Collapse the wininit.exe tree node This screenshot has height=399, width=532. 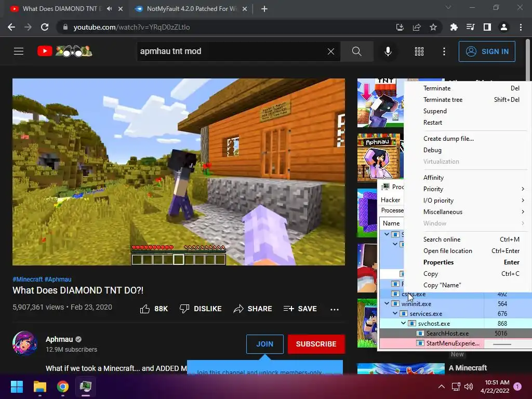[387, 303]
